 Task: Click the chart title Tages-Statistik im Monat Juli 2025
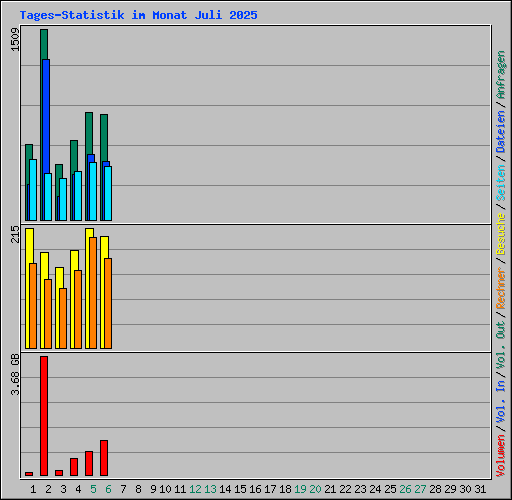pos(138,15)
